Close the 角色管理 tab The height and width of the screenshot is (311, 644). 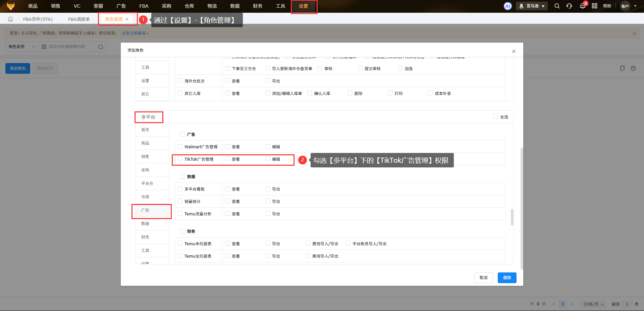click(x=127, y=19)
